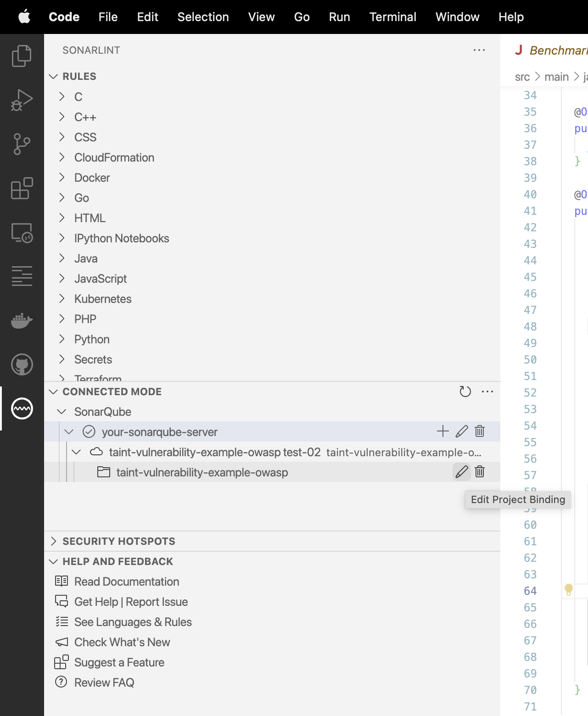Open the Help menu
The height and width of the screenshot is (716, 588).
click(x=511, y=17)
